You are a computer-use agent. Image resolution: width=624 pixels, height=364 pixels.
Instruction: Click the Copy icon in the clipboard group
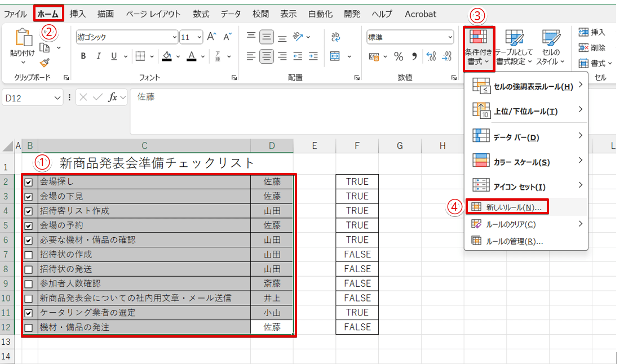(x=45, y=48)
